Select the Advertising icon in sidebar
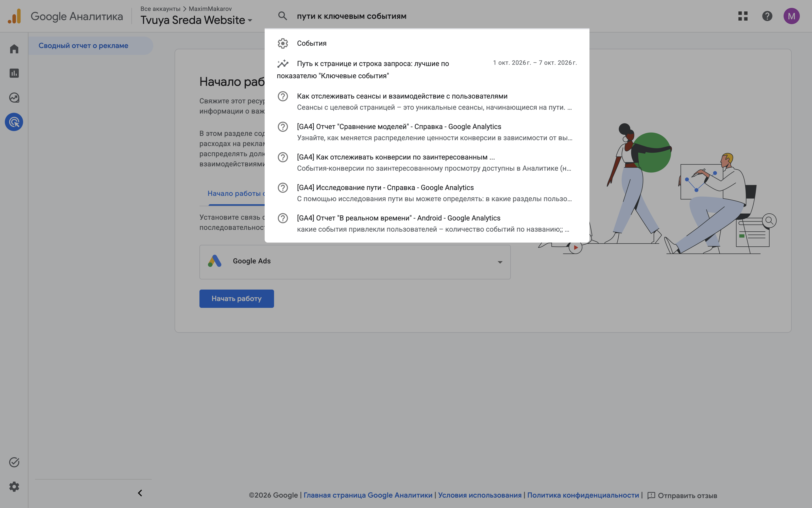The height and width of the screenshot is (508, 812). click(x=14, y=122)
